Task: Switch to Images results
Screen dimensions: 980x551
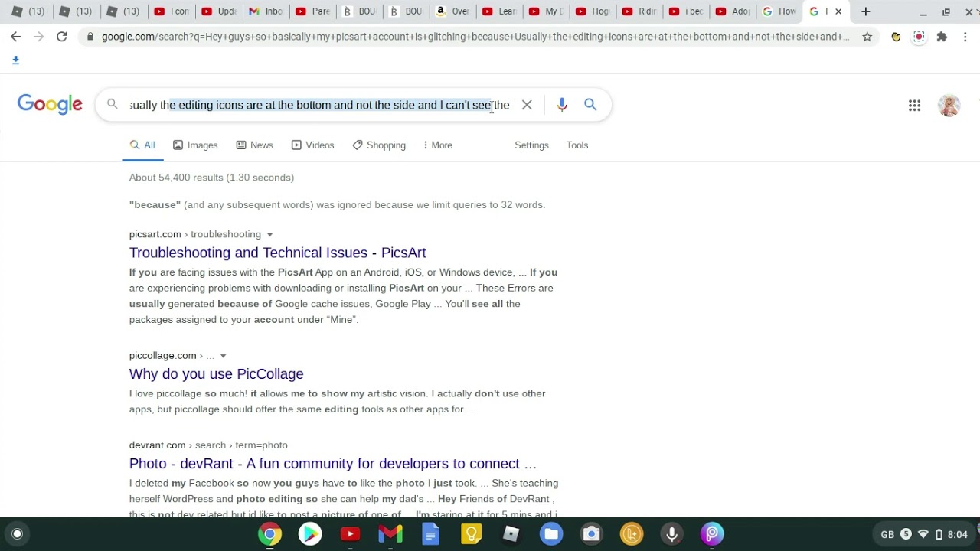Action: click(x=195, y=145)
